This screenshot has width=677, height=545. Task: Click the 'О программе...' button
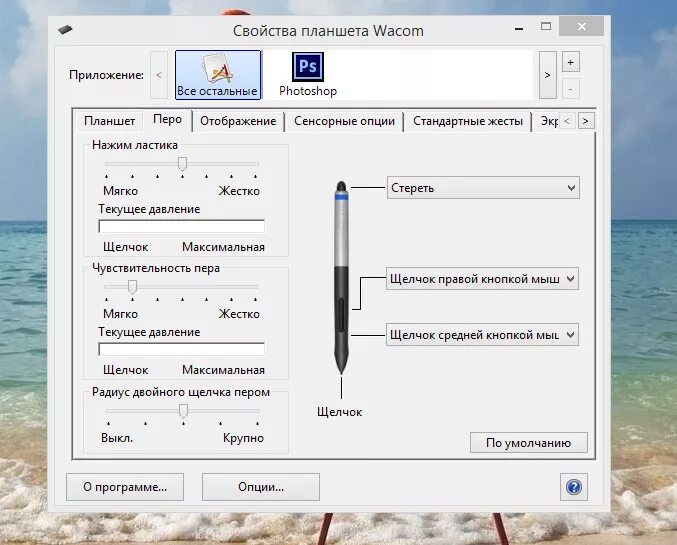[125, 487]
